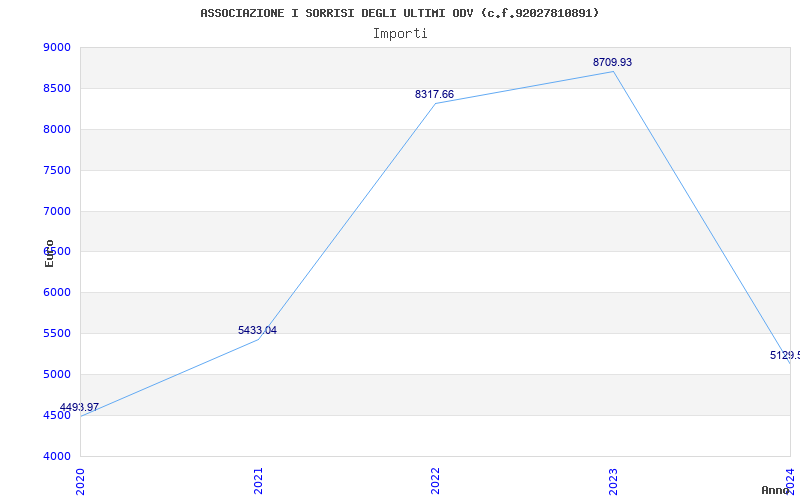Click the 2022 x-axis year label

(435, 481)
